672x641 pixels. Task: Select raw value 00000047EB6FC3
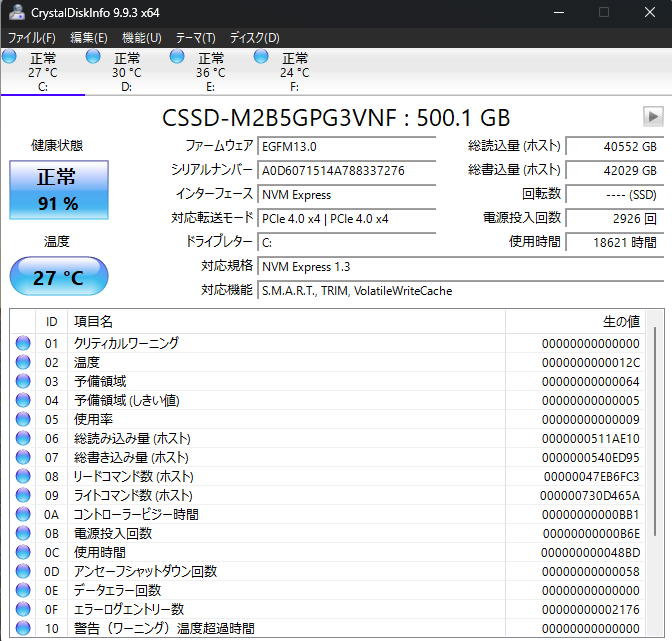click(591, 476)
